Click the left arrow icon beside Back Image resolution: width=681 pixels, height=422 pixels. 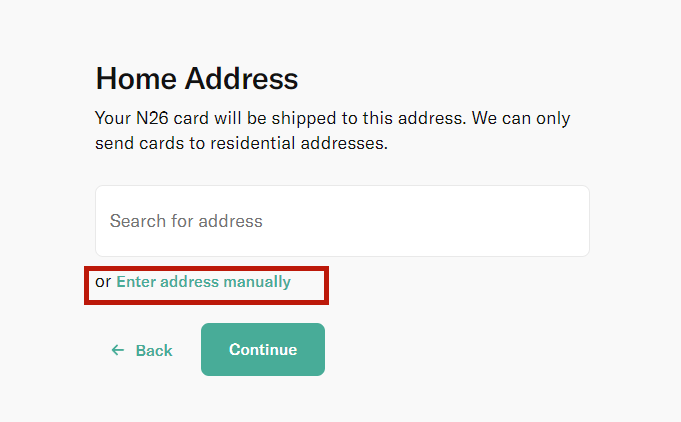click(x=118, y=350)
